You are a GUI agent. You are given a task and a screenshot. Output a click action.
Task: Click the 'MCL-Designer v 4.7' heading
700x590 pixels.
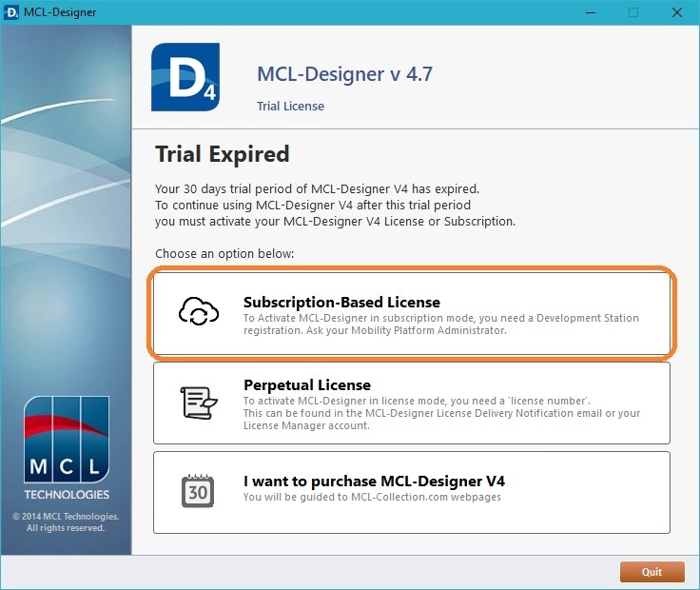344,74
